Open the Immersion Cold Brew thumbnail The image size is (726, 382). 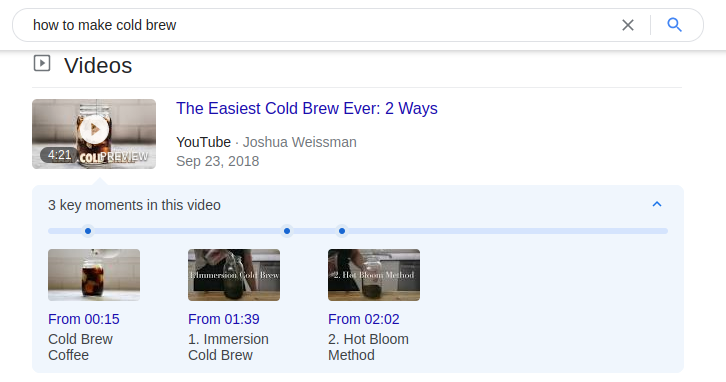point(234,275)
